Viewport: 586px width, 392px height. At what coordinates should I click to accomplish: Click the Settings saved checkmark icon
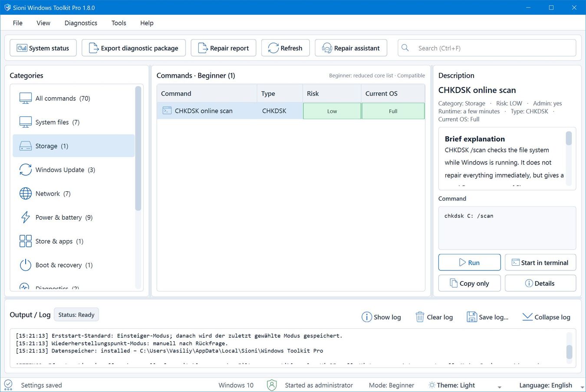[x=8, y=385]
